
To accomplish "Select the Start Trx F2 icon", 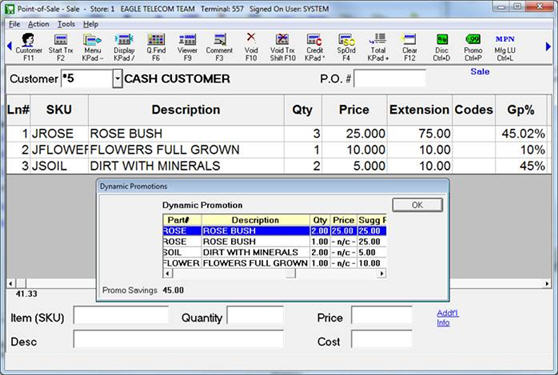I will coord(60,47).
